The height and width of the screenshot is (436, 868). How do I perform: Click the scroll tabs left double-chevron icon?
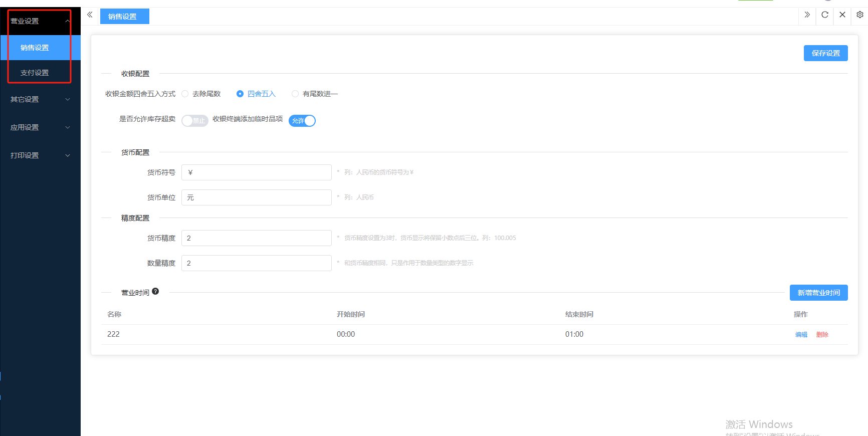tap(90, 15)
